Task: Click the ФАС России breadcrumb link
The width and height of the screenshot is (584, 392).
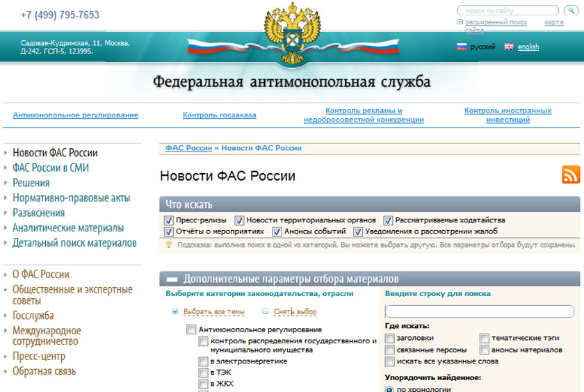Action: point(189,148)
